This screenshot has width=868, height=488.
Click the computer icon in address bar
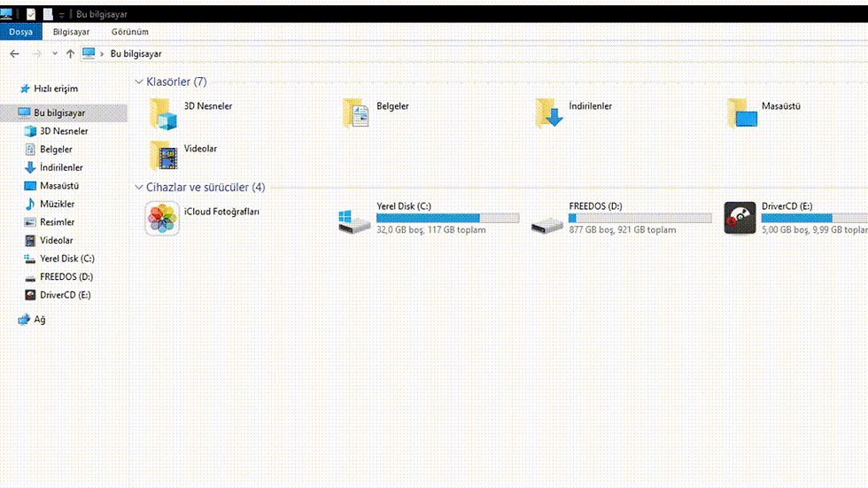click(89, 53)
